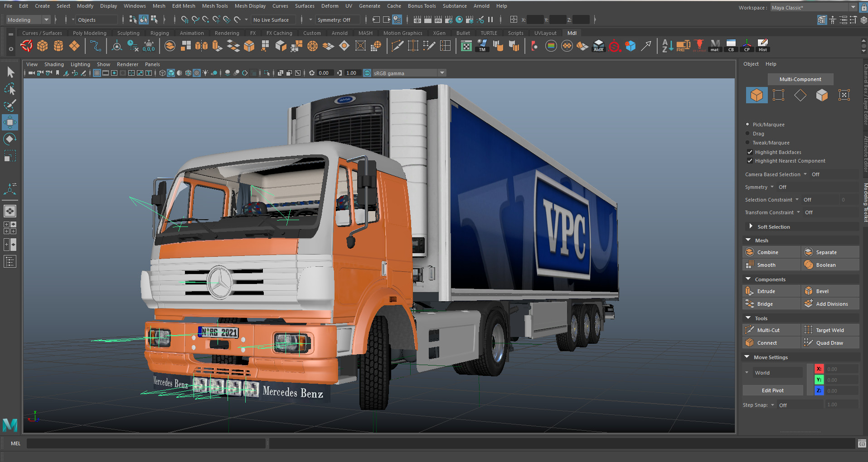Viewport: 868px width, 462px height.
Task: Open the Workspace Maya Classic dropdown
Action: tap(814, 7)
